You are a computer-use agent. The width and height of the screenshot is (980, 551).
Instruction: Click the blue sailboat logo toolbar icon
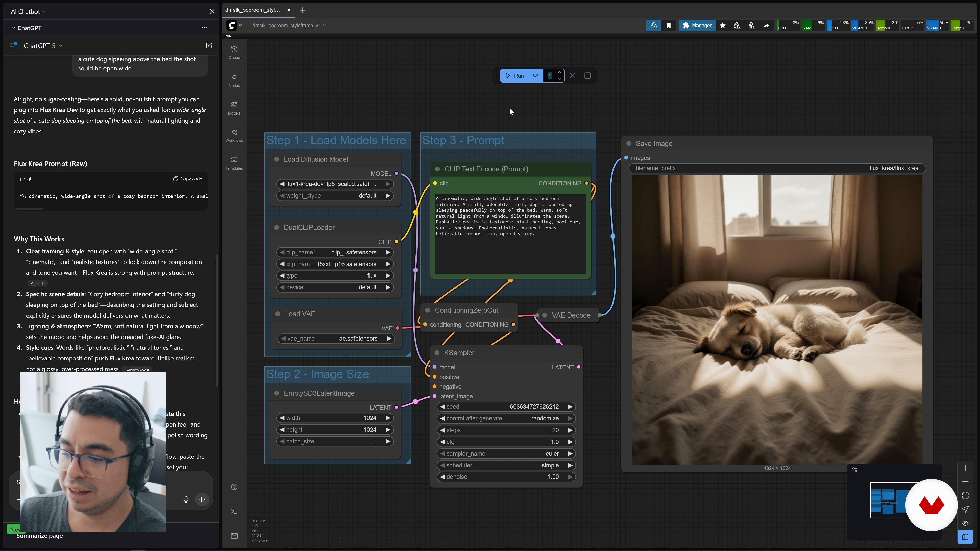pos(654,26)
